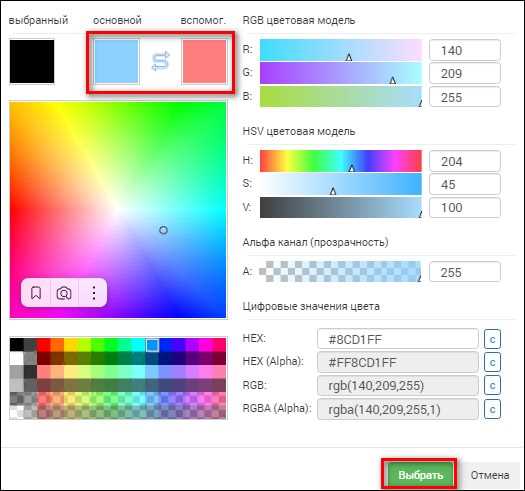Copy RGB value with its C button

tap(492, 385)
